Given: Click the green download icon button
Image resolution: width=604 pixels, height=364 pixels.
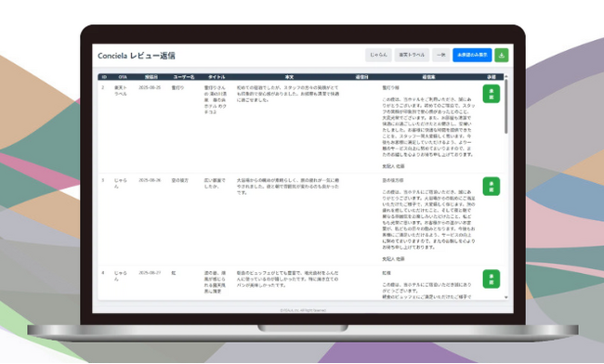Looking at the screenshot, I should click(501, 55).
